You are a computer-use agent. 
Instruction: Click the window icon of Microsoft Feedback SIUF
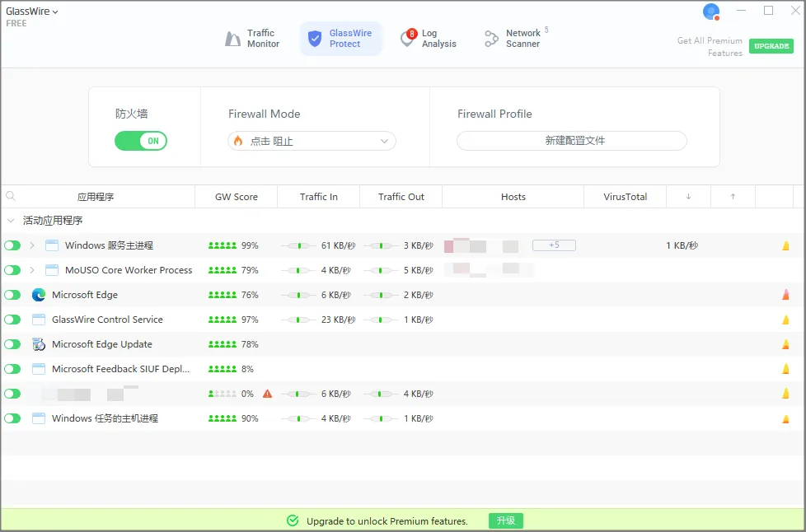point(39,369)
